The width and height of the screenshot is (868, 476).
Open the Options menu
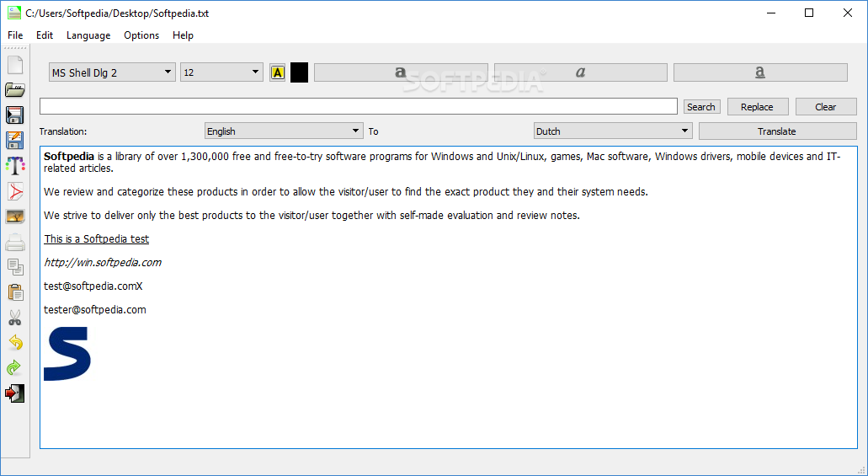(x=141, y=35)
